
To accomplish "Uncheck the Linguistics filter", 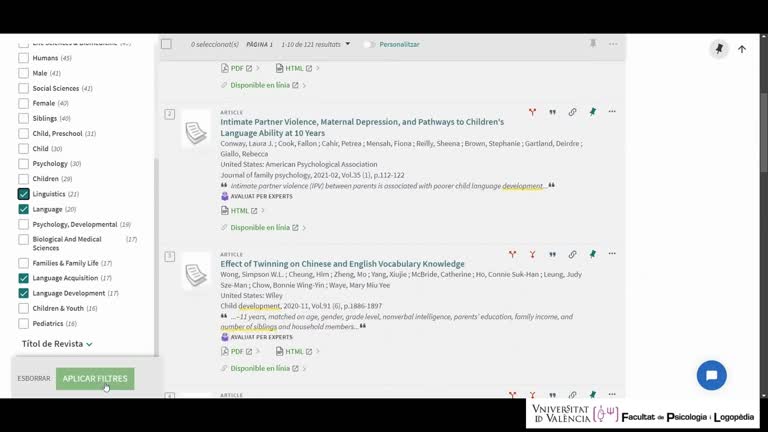I will click(x=24, y=194).
